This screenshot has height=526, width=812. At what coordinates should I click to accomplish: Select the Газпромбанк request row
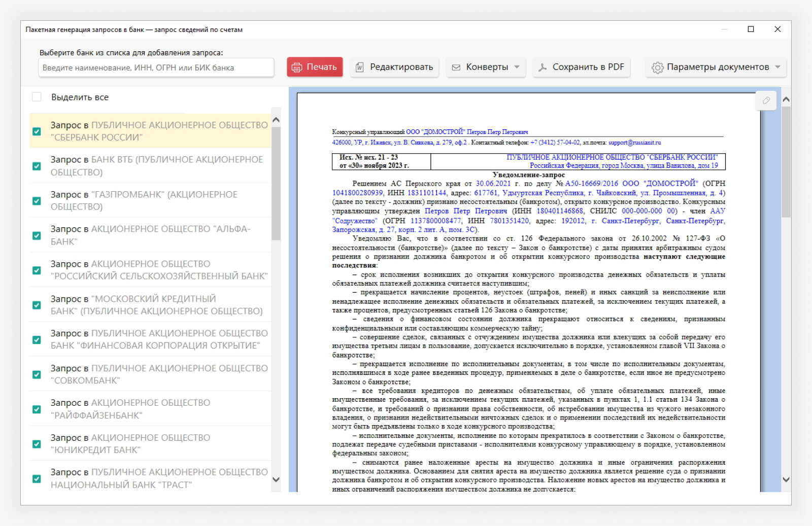(x=150, y=200)
